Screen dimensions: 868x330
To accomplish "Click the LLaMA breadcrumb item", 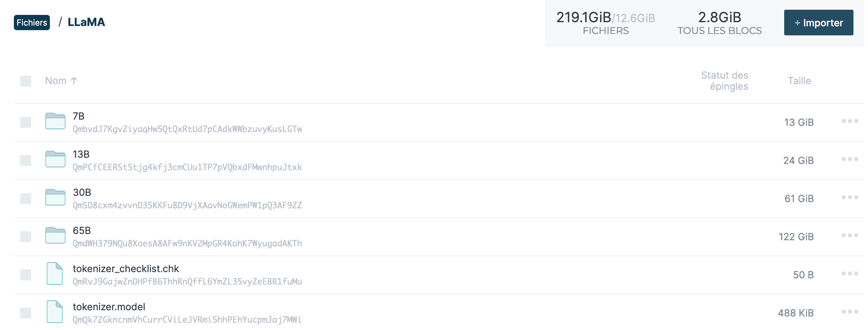I will point(87,22).
